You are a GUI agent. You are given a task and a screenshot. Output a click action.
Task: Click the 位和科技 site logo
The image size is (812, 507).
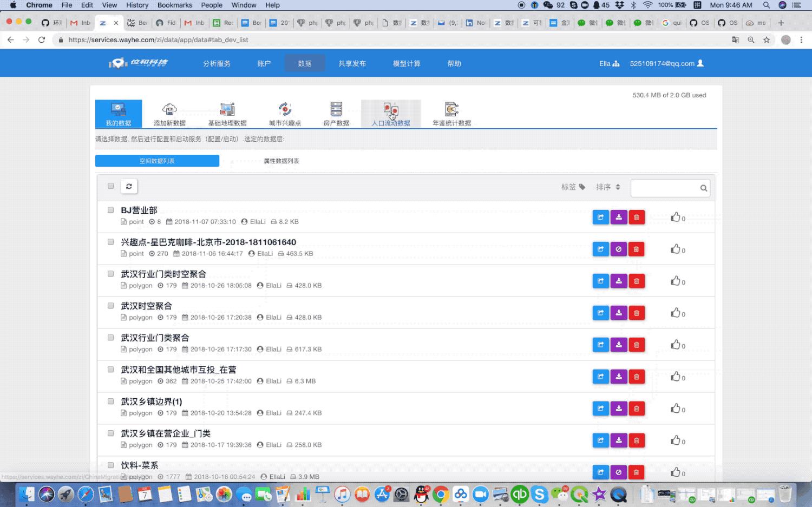[x=139, y=63]
